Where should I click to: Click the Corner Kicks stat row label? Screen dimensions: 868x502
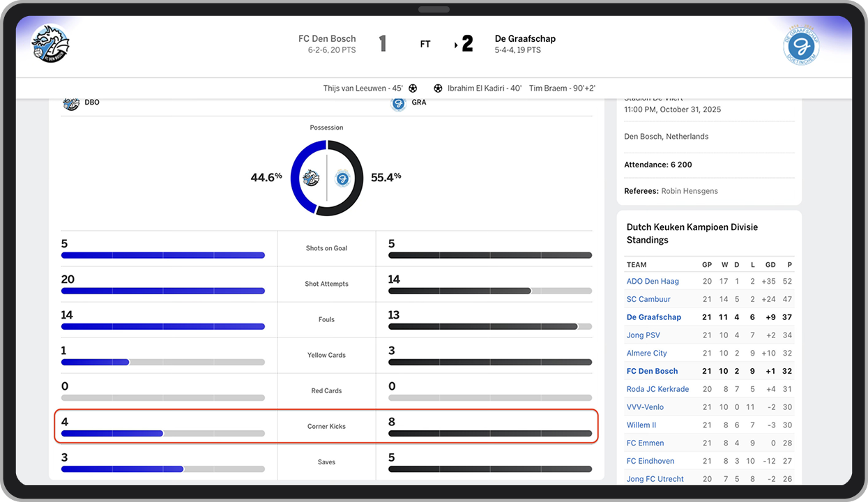(326, 426)
